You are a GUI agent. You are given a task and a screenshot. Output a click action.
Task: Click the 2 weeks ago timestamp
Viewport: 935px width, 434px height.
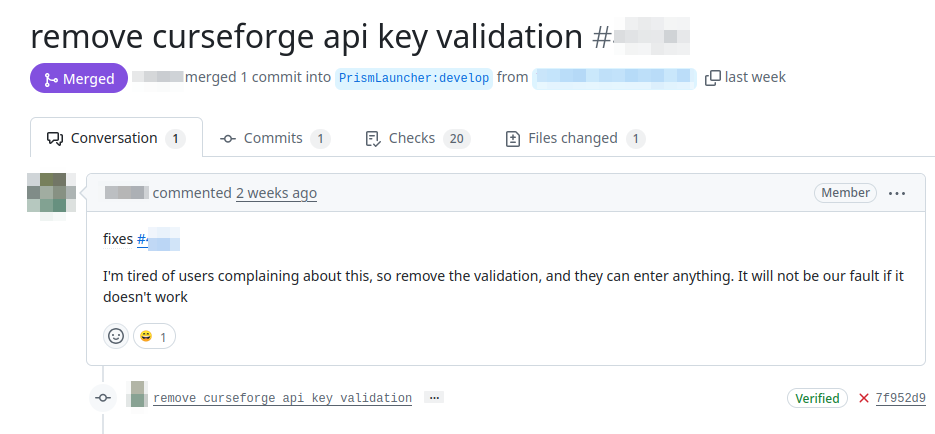(276, 193)
